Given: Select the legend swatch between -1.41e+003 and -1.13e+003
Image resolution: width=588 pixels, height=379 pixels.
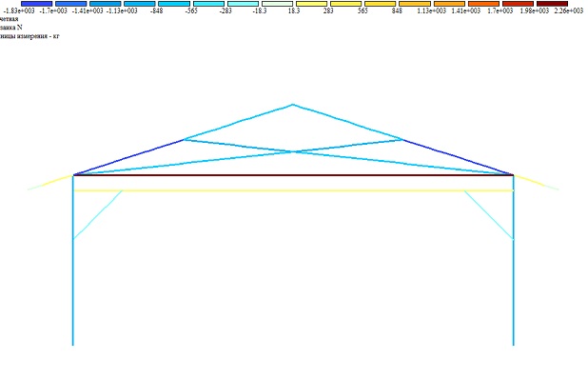Looking at the screenshot, I should click(106, 4).
